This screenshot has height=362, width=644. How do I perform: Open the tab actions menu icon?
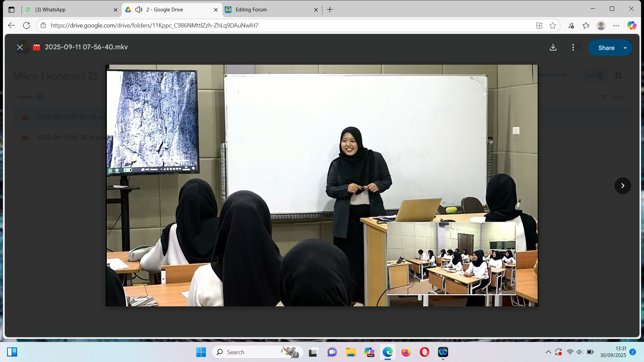coord(11,10)
